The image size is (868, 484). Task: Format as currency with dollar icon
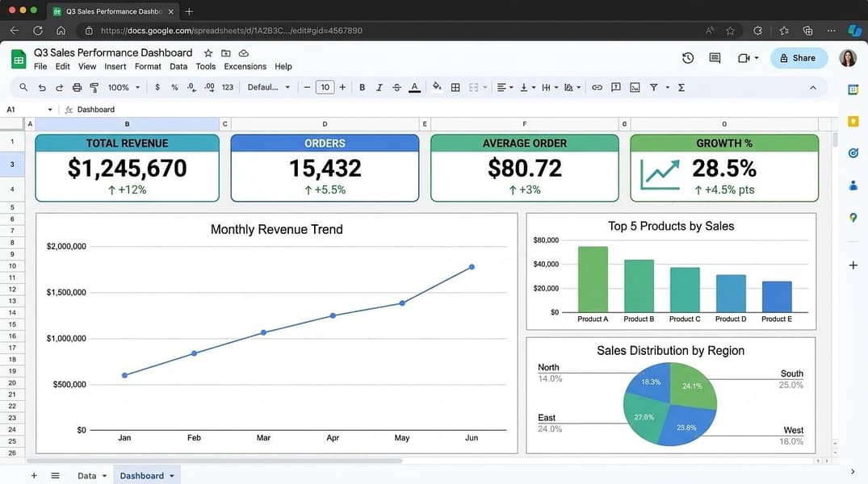pos(157,87)
